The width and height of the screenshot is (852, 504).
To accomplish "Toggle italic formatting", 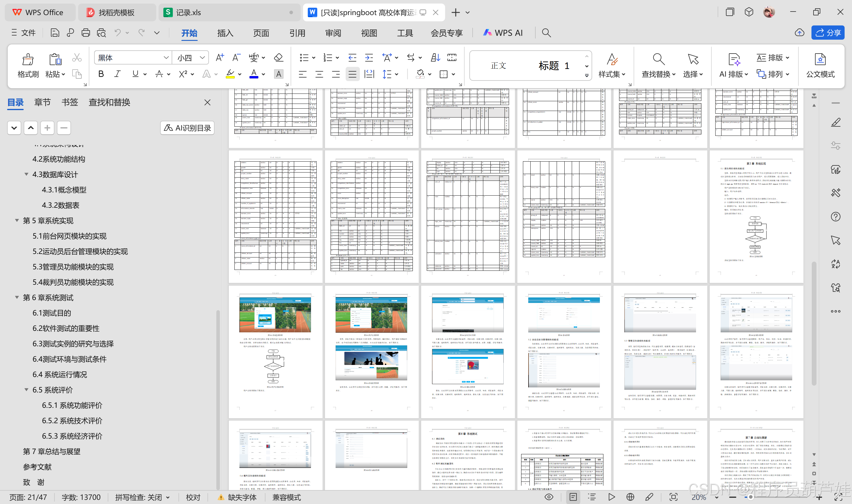I will pyautogui.click(x=117, y=74).
